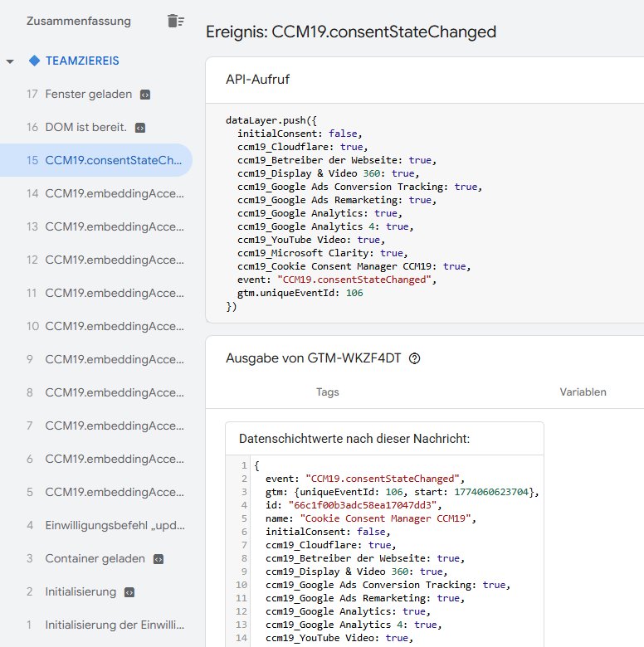Select event 10 CCM19.embeddingAcce...
This screenshot has width=644, height=647.
tap(96, 326)
